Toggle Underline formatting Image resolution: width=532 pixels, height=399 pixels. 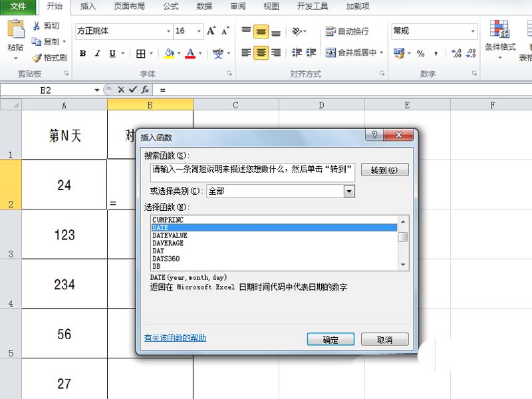pos(112,53)
